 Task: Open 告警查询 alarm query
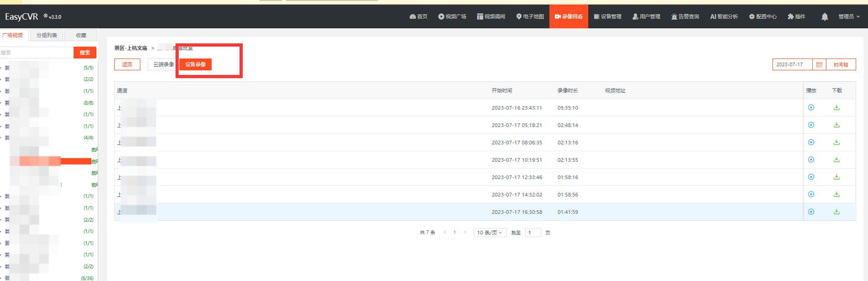(685, 16)
